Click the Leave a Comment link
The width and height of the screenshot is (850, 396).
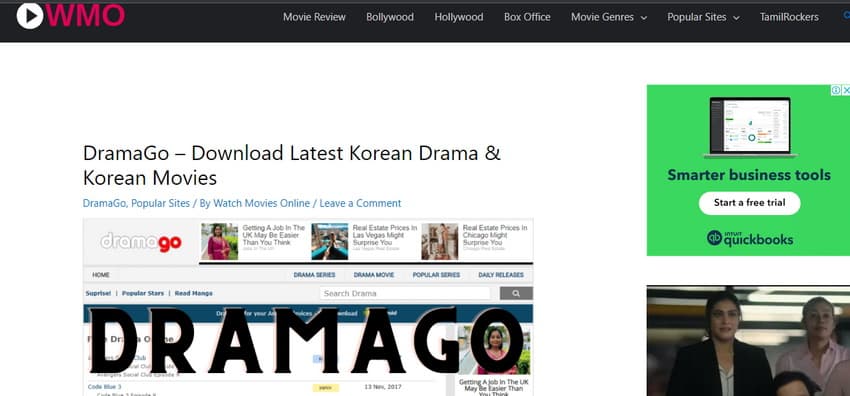tap(360, 203)
